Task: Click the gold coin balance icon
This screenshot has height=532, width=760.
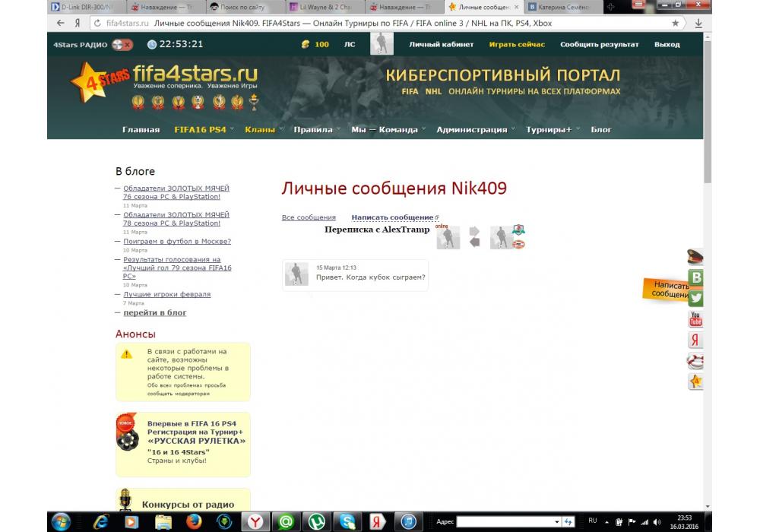Action: click(306, 44)
